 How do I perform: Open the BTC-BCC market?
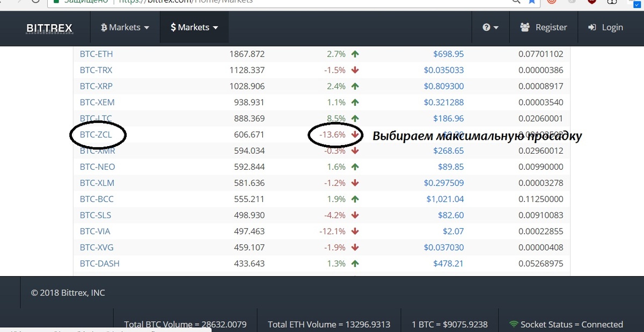[x=97, y=199]
